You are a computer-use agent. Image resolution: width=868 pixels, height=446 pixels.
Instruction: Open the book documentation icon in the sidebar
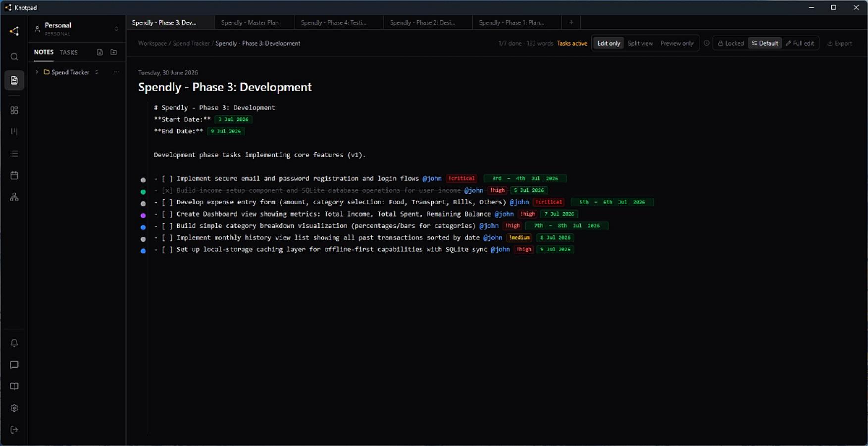tap(14, 387)
